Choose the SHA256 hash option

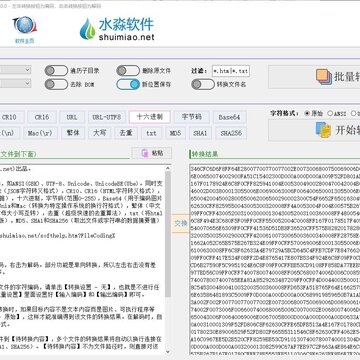tap(231, 133)
